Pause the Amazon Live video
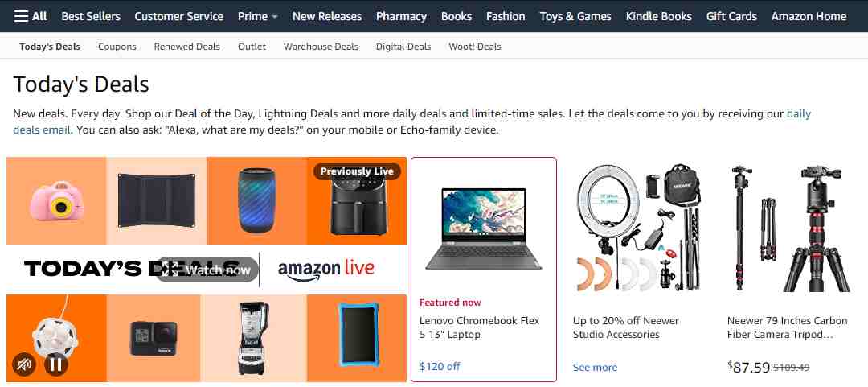The height and width of the screenshot is (387, 868). pyautogui.click(x=56, y=364)
